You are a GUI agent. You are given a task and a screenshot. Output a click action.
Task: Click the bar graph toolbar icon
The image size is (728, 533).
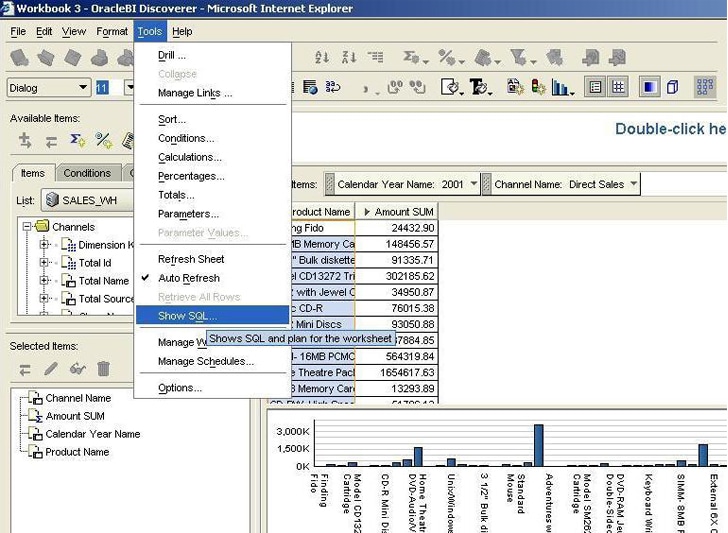click(x=560, y=87)
